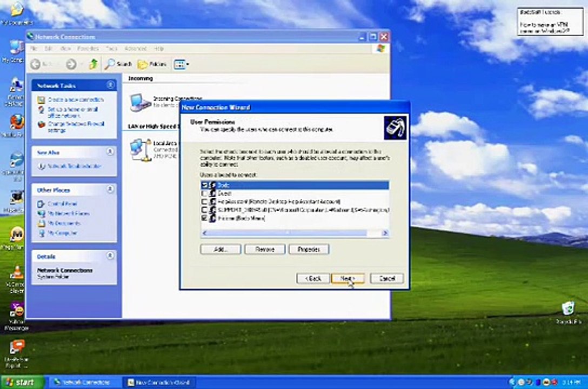Click Create a new connection link

[76, 100]
